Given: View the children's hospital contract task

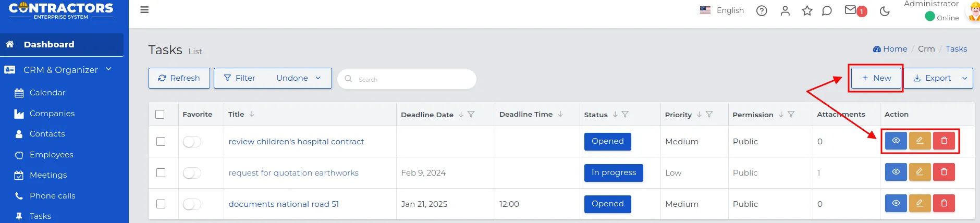Looking at the screenshot, I should tap(896, 141).
